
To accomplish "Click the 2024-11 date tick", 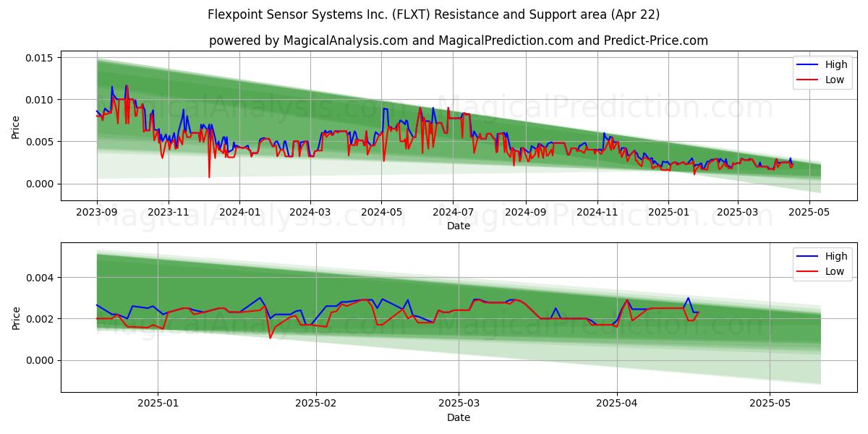I will (x=597, y=211).
